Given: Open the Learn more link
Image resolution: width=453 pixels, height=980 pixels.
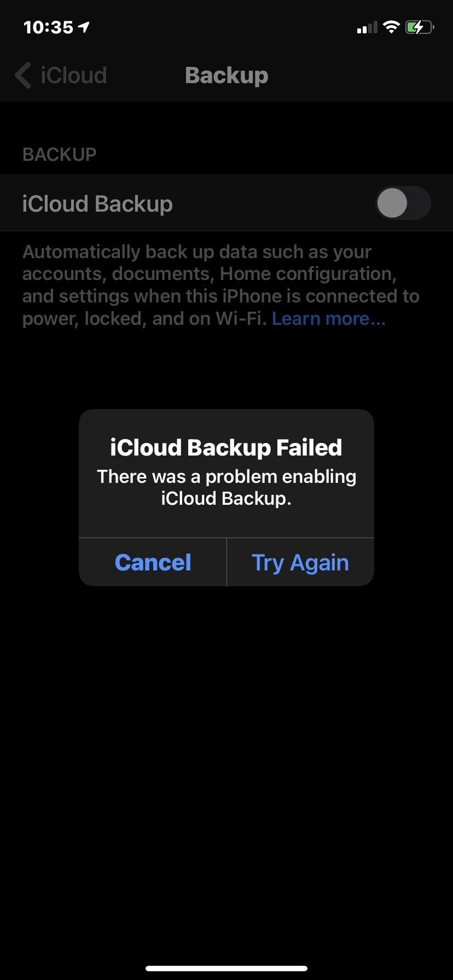Looking at the screenshot, I should (x=328, y=318).
